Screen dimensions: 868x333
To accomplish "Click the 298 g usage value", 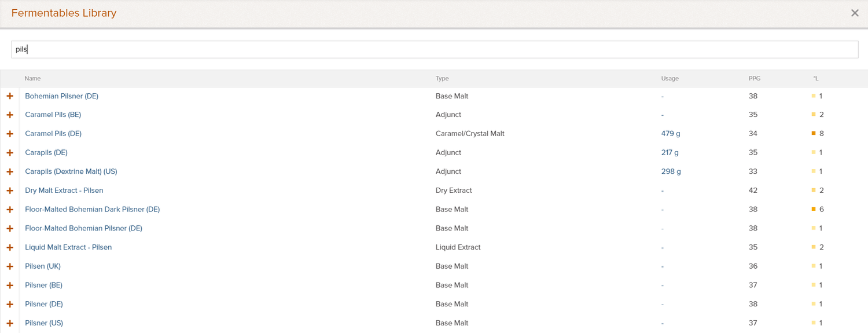I will 671,171.
